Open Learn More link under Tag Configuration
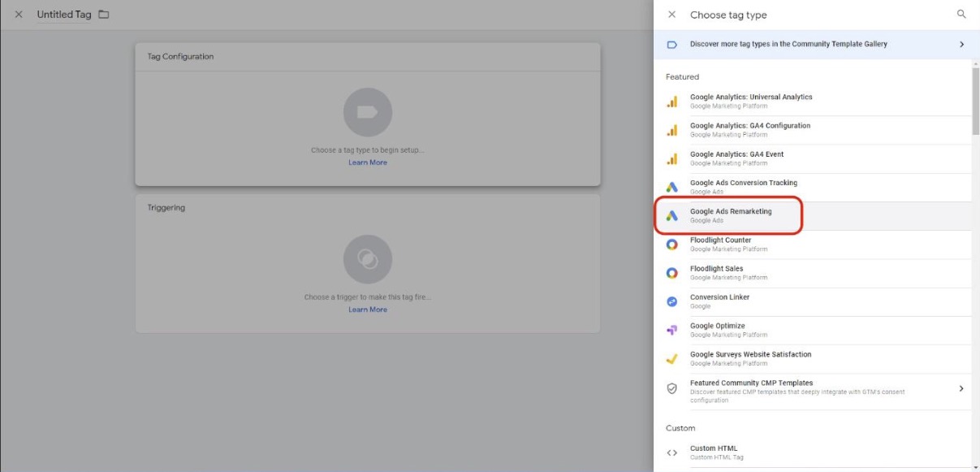The width and height of the screenshot is (980, 472). 368,162
